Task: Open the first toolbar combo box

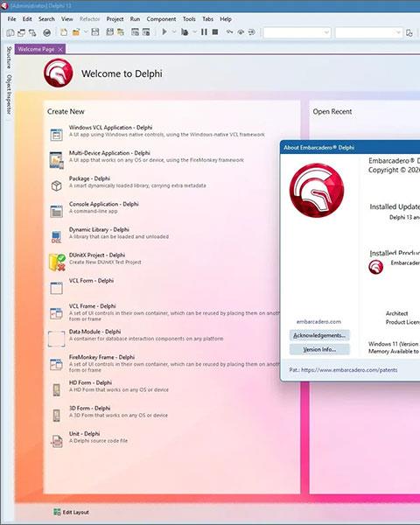Action: click(x=297, y=33)
